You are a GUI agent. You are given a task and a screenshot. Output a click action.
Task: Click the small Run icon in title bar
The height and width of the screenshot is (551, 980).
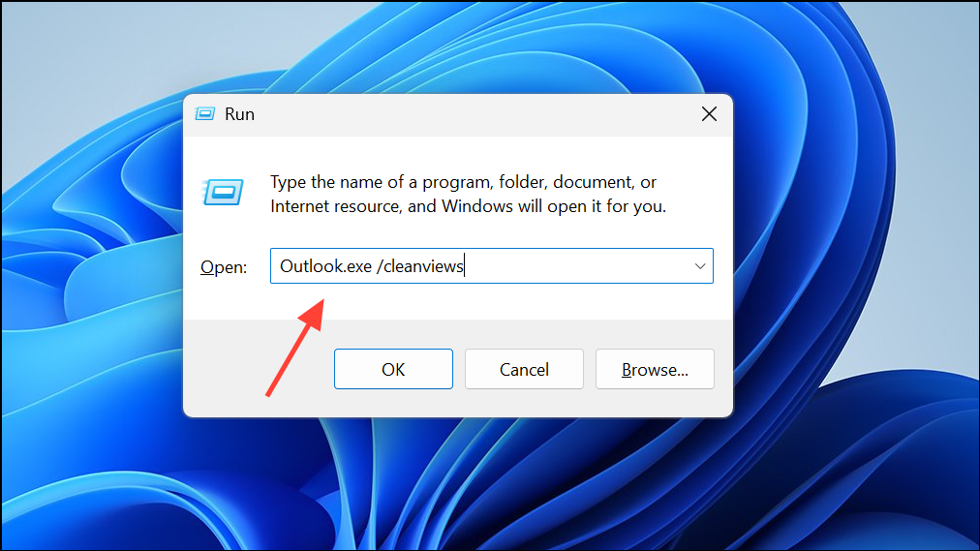click(x=205, y=113)
